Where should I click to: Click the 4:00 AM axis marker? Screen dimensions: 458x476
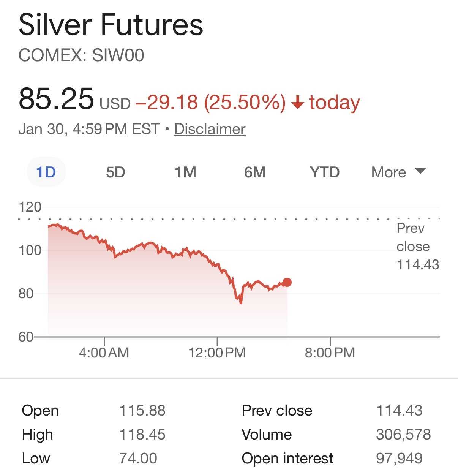click(x=104, y=353)
